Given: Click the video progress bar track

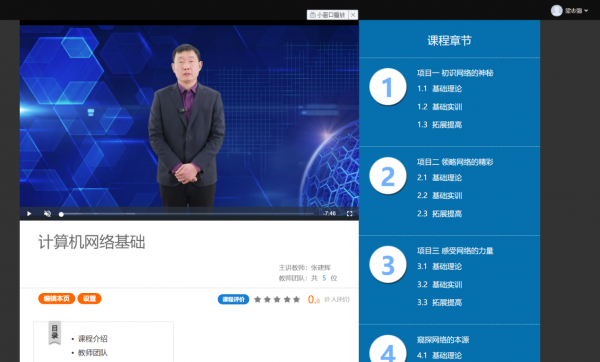Looking at the screenshot, I should point(187,214).
